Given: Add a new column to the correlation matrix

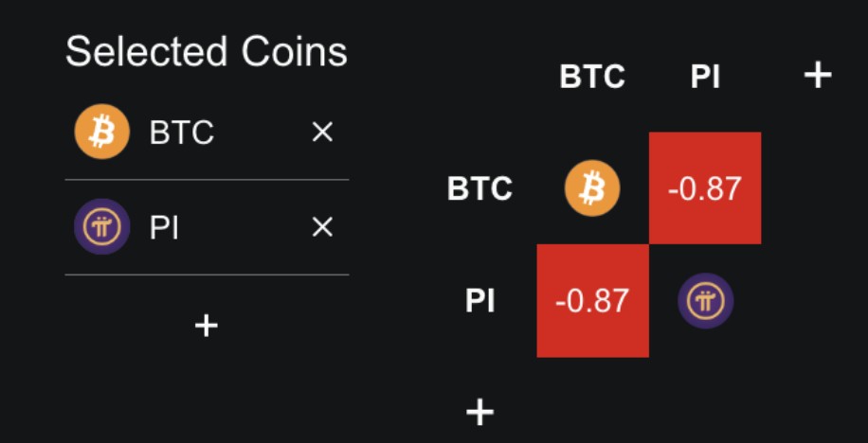Looking at the screenshot, I should [817, 76].
